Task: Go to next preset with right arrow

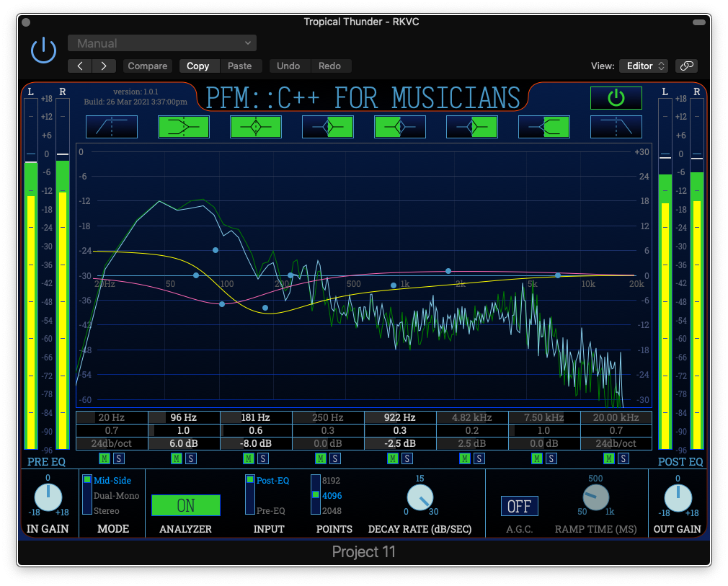Action: pyautogui.click(x=104, y=66)
